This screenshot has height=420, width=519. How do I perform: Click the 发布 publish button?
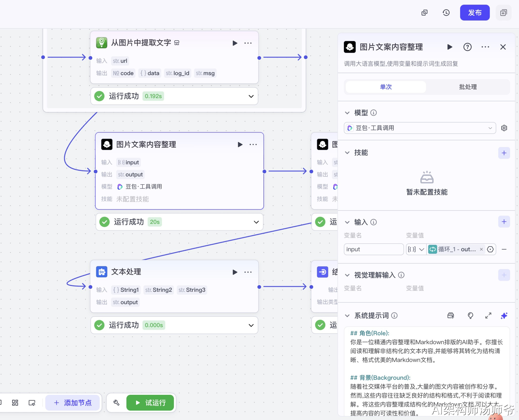click(475, 12)
